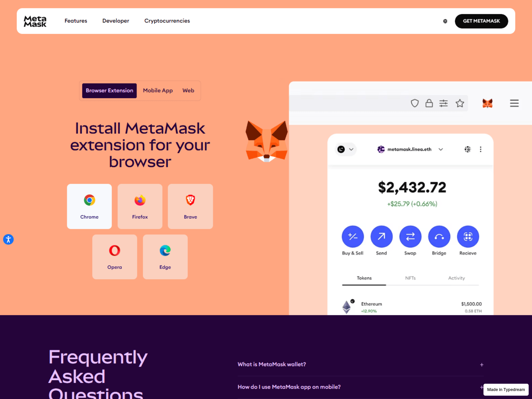This screenshot has width=532, height=399.
Task: Click the $2,432.72 balance amount
Action: (412, 188)
